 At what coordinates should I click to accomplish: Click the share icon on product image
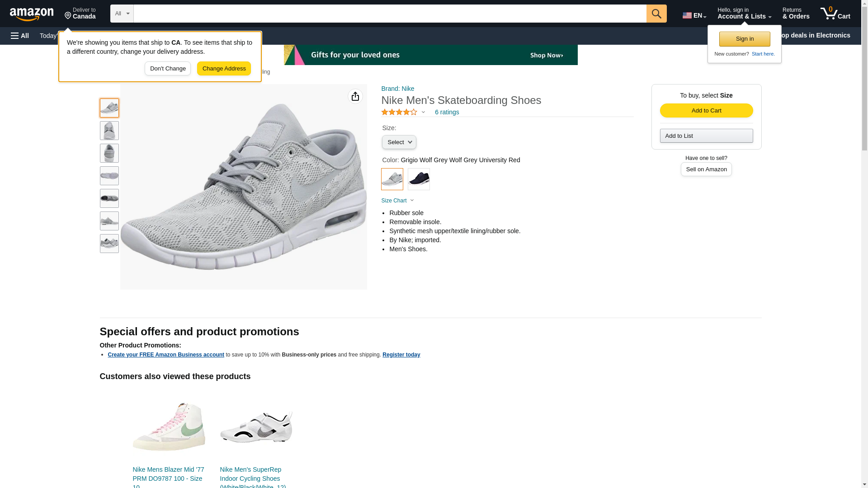pos(355,96)
